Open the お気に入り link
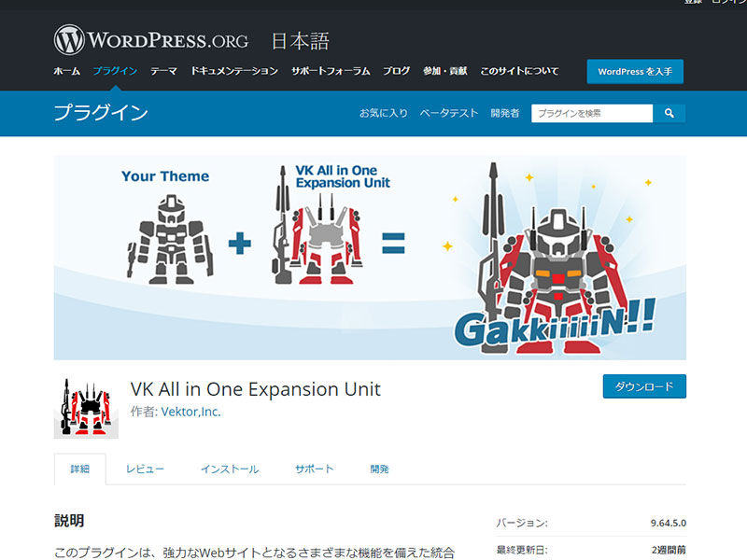Screen dimensions: 747x560 pyautogui.click(x=384, y=113)
